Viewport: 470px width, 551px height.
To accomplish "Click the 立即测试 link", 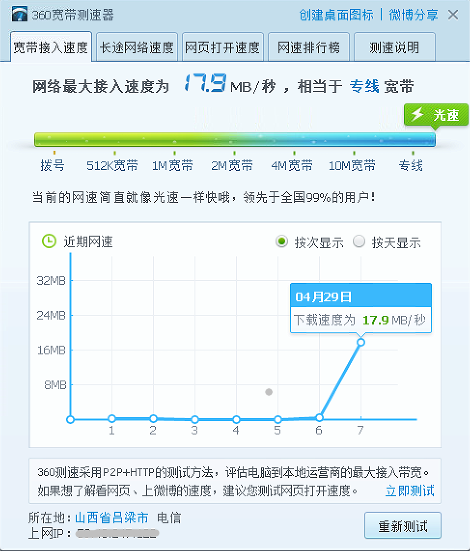I will 410,491.
